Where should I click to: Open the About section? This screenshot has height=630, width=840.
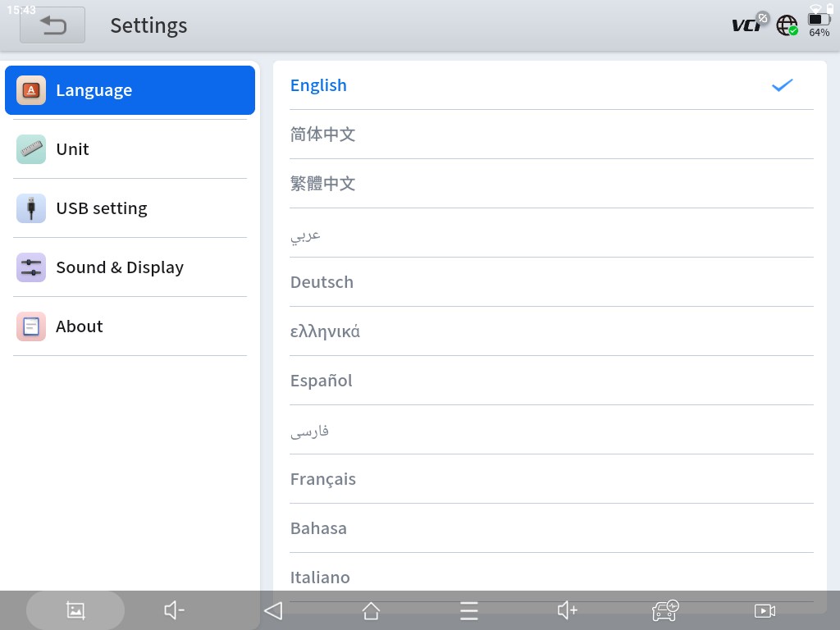(130, 326)
